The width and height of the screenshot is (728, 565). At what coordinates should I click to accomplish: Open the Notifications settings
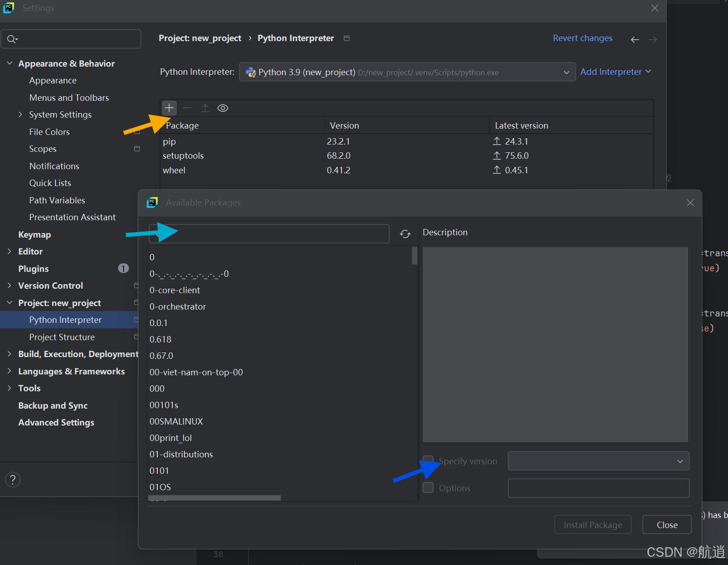point(54,166)
